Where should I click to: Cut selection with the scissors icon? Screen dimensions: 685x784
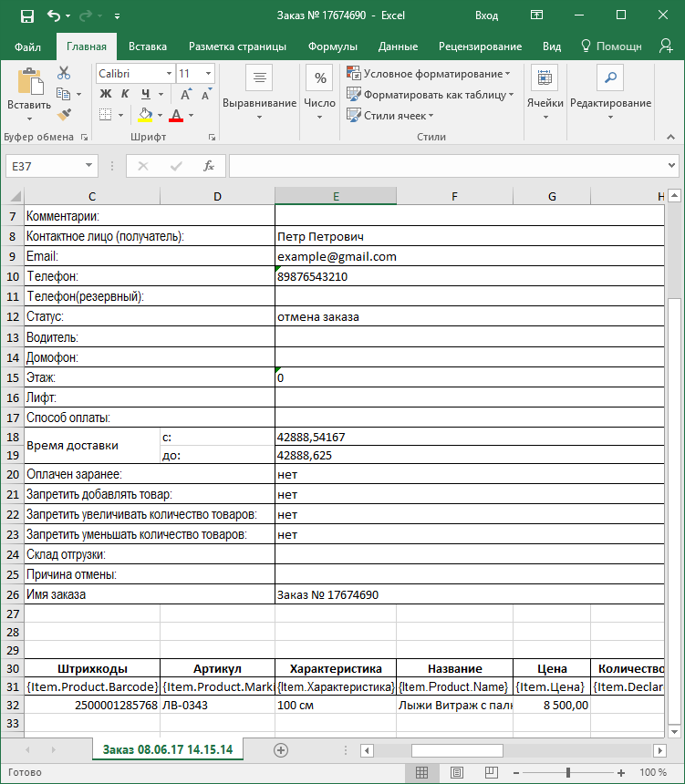[64, 73]
